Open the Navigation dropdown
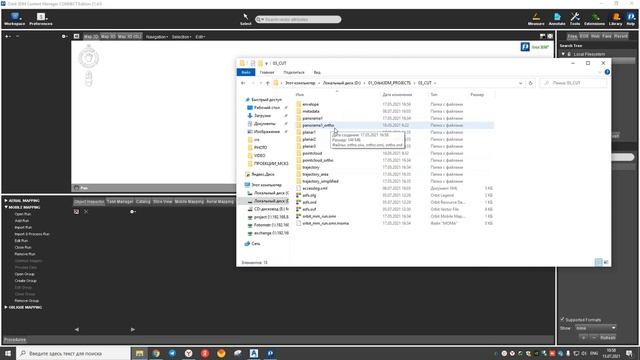The width and height of the screenshot is (640, 360). [x=157, y=37]
